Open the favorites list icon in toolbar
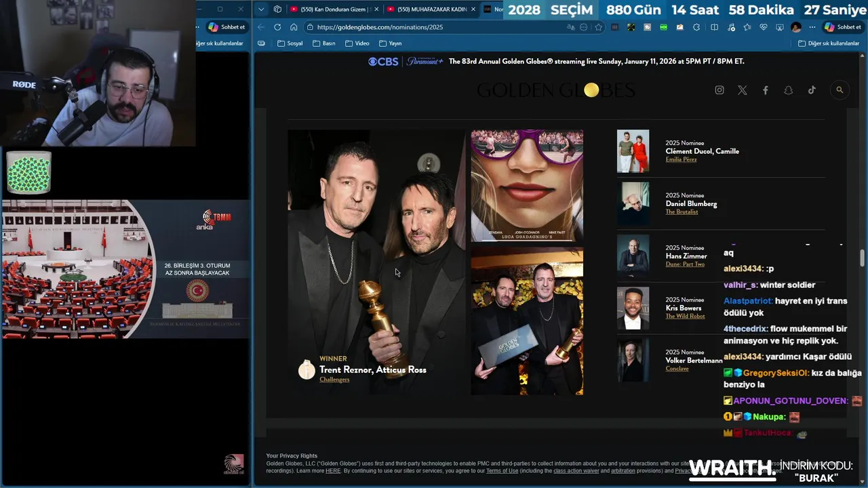The width and height of the screenshot is (868, 488). [x=747, y=27]
